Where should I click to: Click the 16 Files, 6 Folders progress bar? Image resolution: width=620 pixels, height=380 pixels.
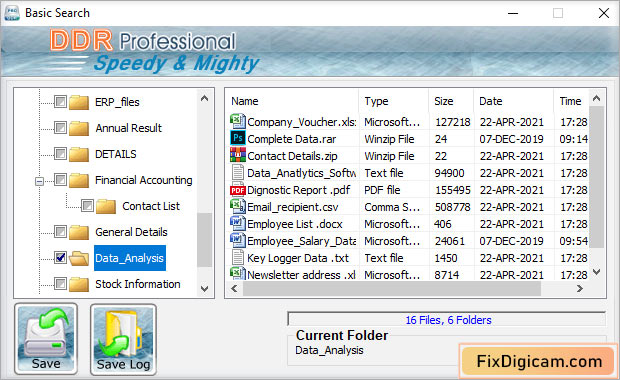point(447,319)
